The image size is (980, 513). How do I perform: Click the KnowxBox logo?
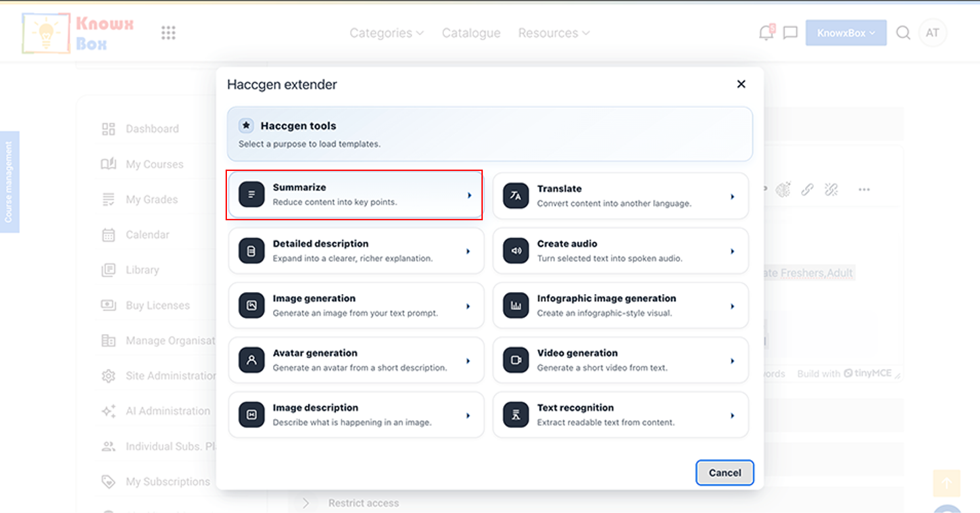coord(78,33)
